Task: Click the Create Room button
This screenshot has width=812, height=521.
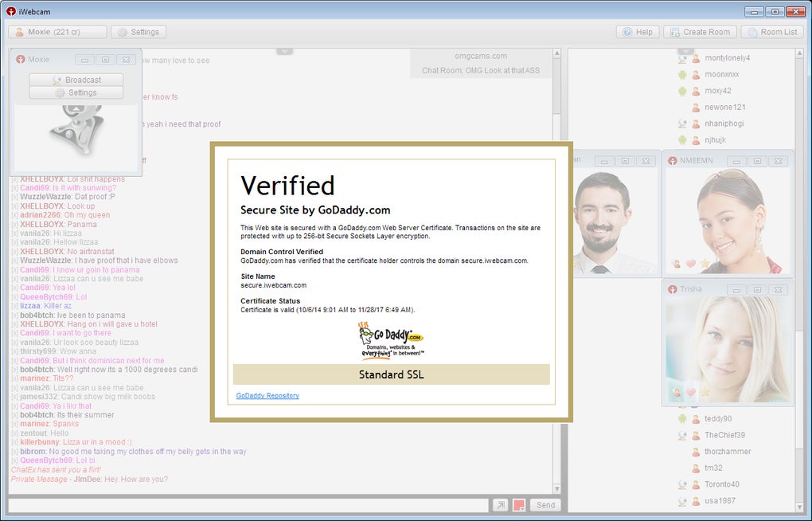Action: click(700, 32)
